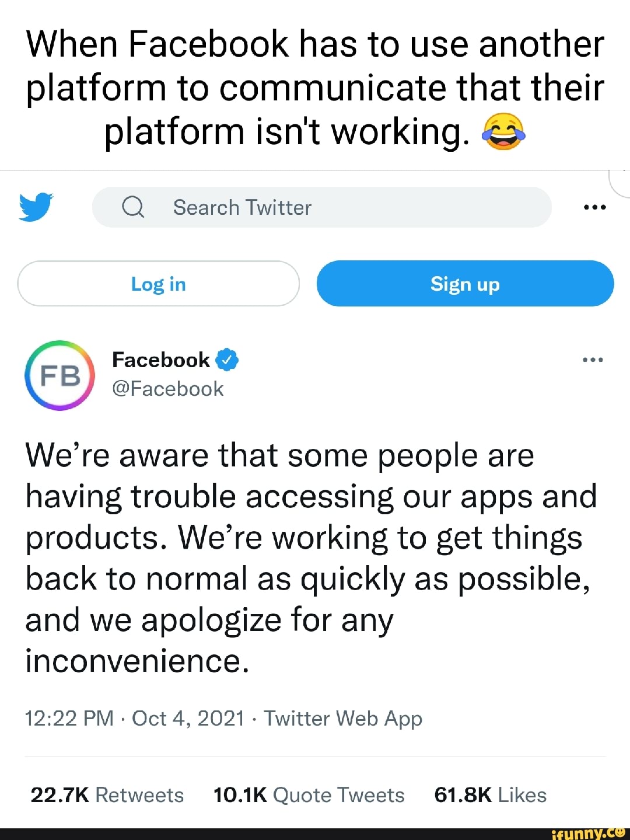The height and width of the screenshot is (840, 630).
Task: Click the meme caption about Facebook
Action: (x=315, y=88)
